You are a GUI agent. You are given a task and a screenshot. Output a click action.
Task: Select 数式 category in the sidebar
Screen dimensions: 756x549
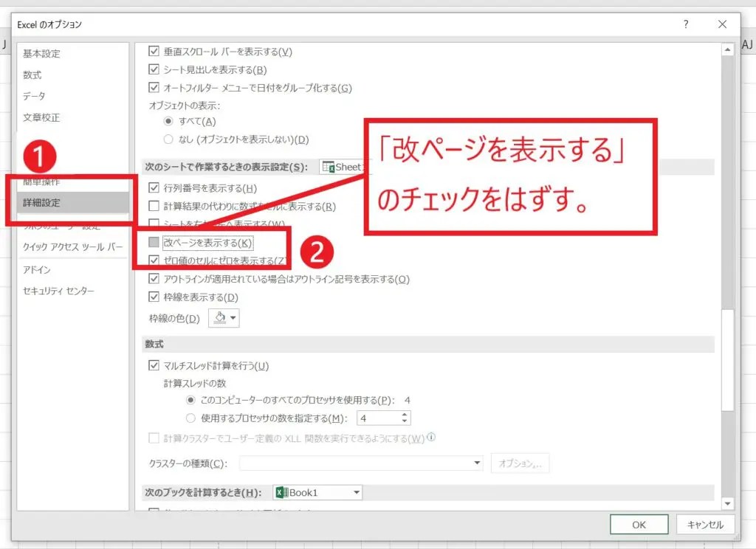click(x=32, y=75)
